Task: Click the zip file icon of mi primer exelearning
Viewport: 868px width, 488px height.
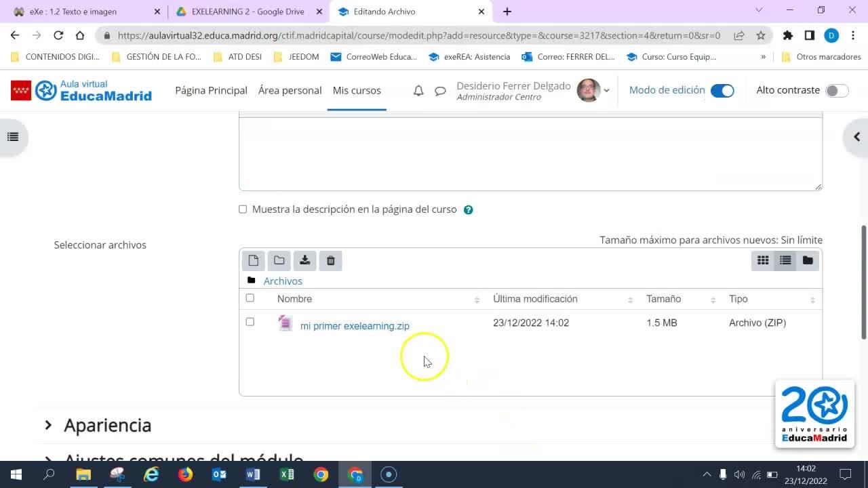Action: [x=285, y=323]
